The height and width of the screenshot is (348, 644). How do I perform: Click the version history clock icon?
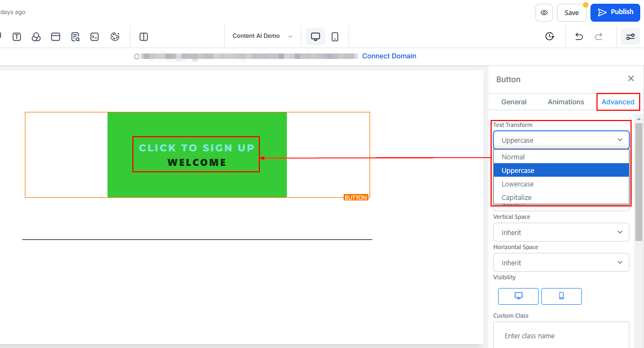549,37
